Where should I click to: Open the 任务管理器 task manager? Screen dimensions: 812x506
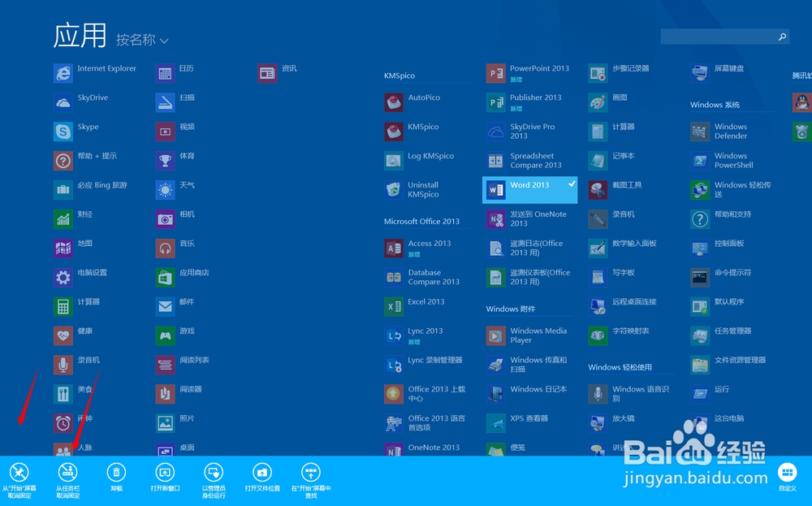click(735, 331)
